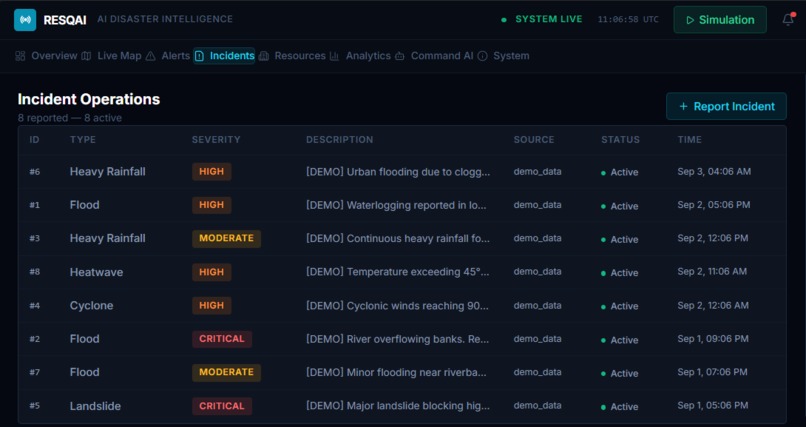
Task: Click the Cyclone incident type
Action: click(91, 306)
